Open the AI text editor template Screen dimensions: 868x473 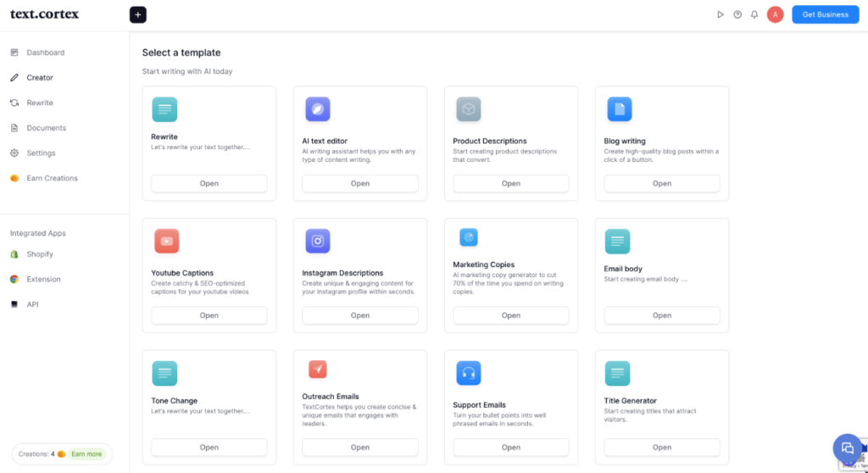tap(359, 183)
